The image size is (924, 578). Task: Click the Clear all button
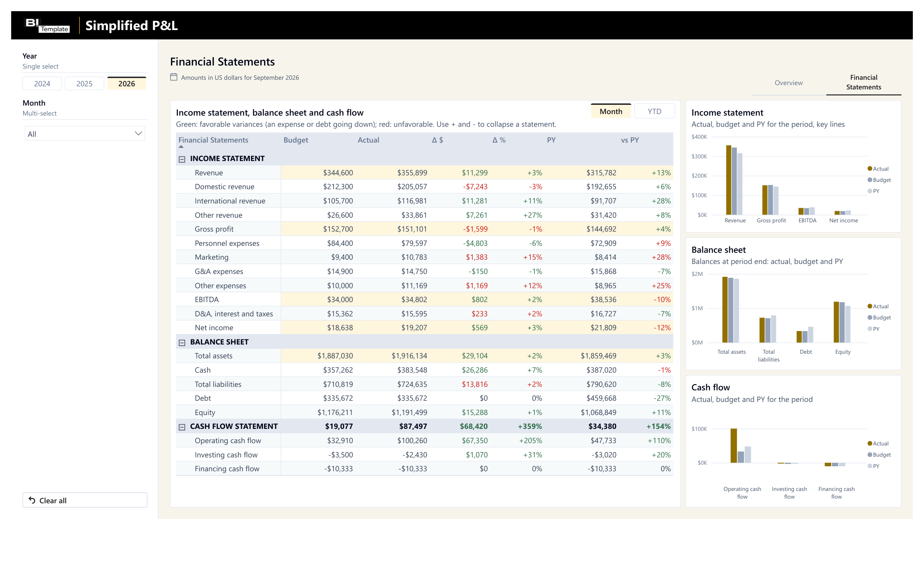85,500
